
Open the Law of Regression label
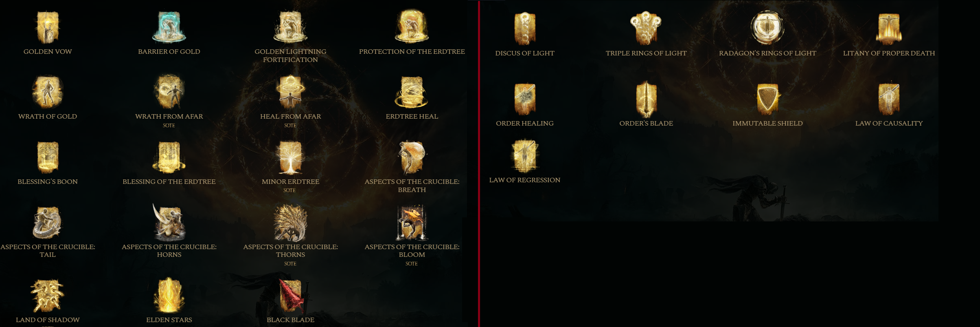(x=524, y=180)
